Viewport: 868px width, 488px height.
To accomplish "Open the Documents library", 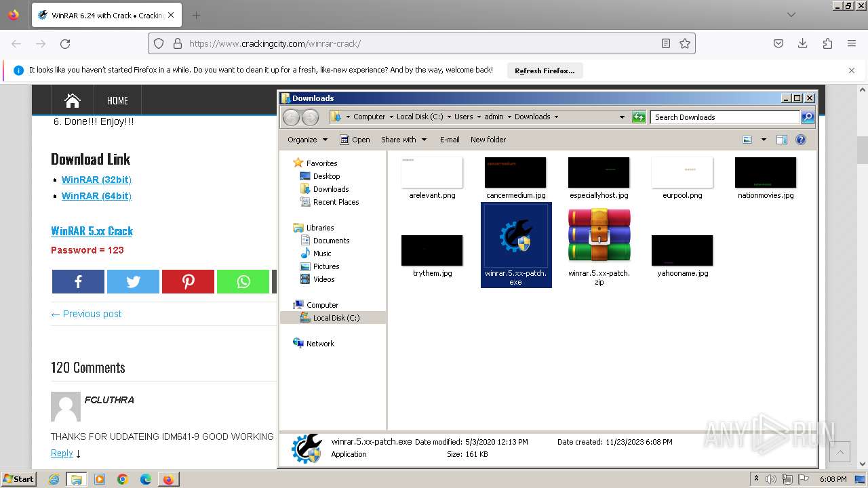I will point(331,241).
